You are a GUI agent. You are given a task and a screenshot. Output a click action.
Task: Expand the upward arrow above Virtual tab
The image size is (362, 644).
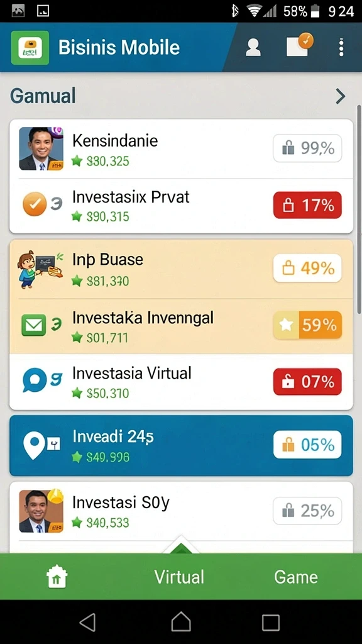(x=181, y=545)
